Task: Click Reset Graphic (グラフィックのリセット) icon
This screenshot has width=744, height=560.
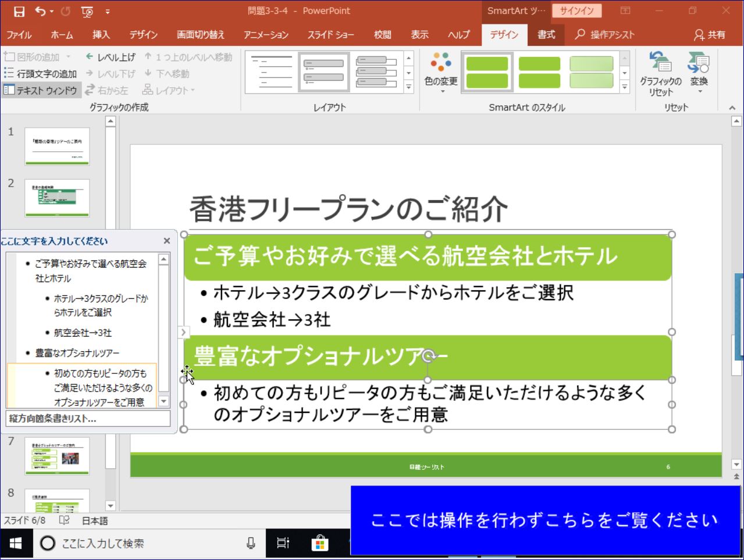Action: 660,73
